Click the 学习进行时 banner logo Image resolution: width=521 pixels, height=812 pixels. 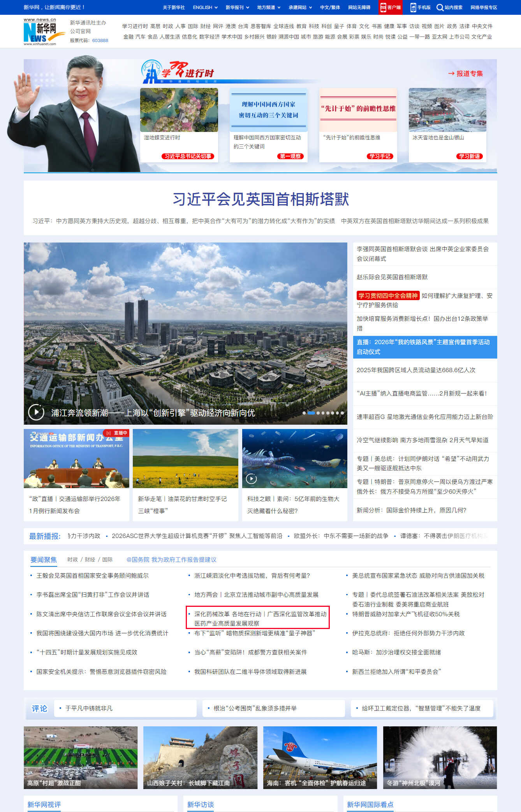pyautogui.click(x=178, y=72)
